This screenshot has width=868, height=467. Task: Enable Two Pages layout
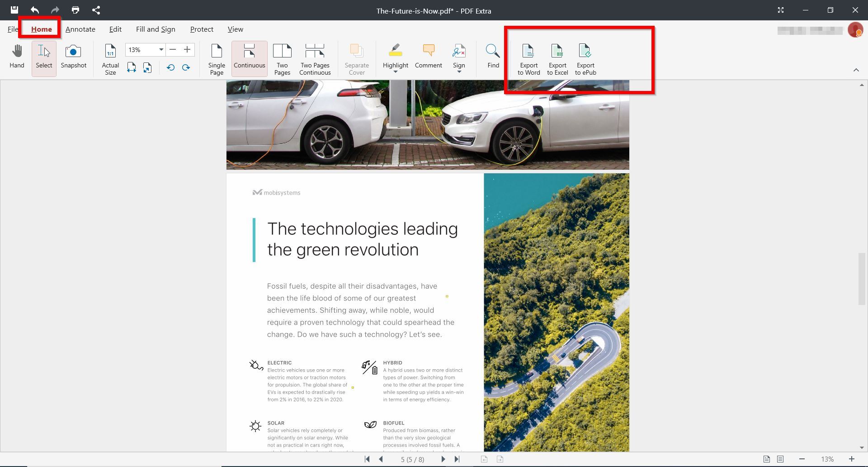click(x=282, y=59)
